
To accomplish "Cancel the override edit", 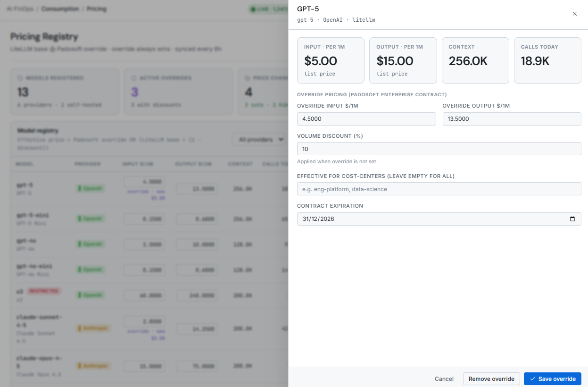I will 444,379.
